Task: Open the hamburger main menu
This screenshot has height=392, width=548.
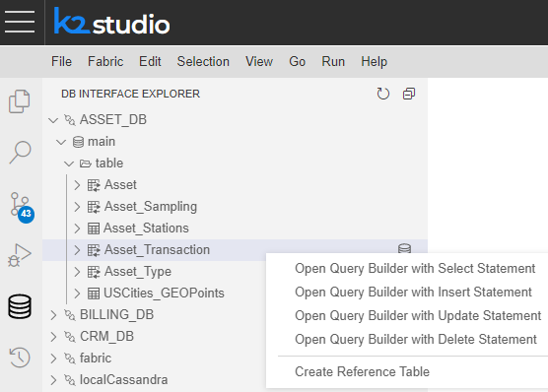Action: (20, 22)
